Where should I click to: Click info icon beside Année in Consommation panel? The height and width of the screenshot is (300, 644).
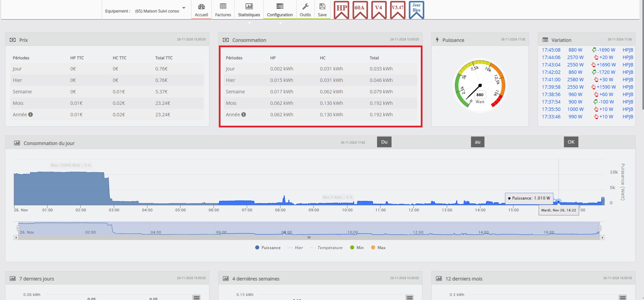click(x=244, y=115)
